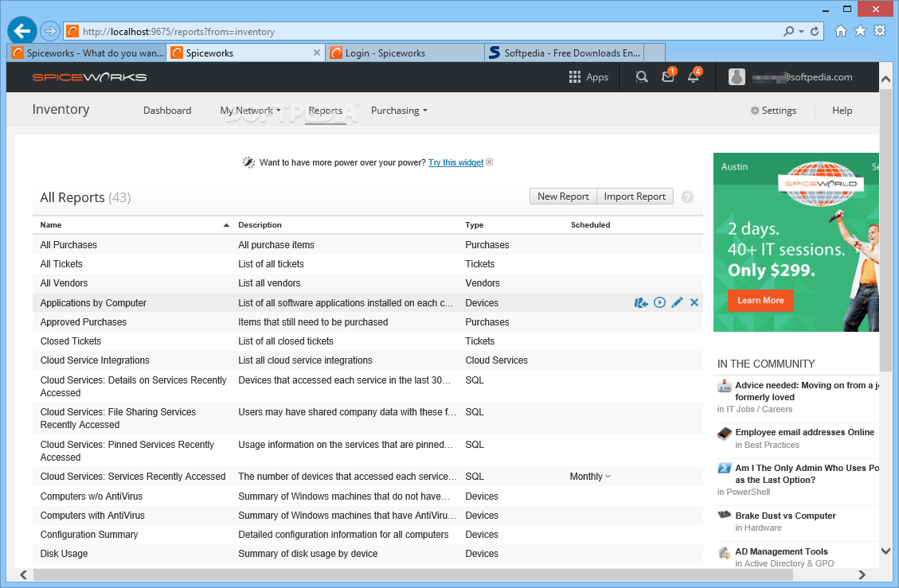Open the Help menu item
Viewport: 899px width, 588px height.
coord(842,111)
